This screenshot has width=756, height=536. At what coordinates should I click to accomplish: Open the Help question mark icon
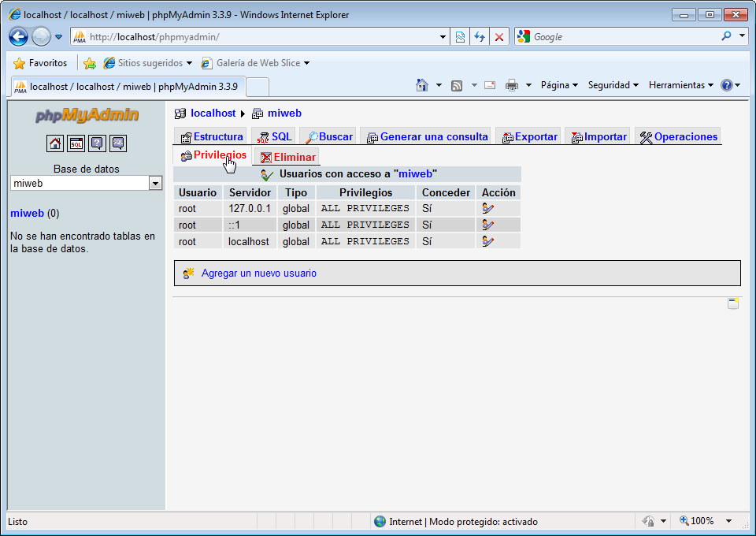[x=727, y=85]
